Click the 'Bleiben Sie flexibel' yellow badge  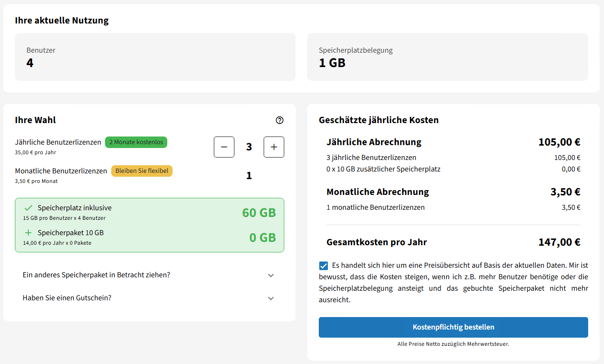(141, 171)
